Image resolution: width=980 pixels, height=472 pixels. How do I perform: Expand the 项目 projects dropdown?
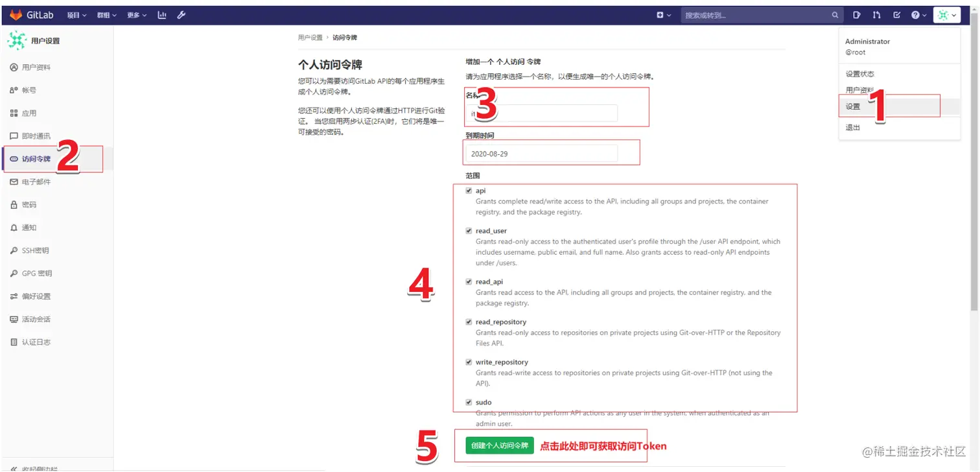[x=77, y=15]
